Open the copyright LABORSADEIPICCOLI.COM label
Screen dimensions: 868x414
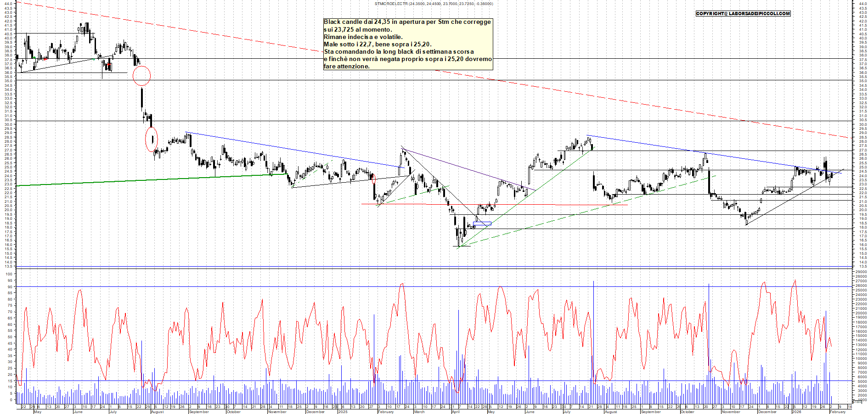pyautogui.click(x=743, y=14)
